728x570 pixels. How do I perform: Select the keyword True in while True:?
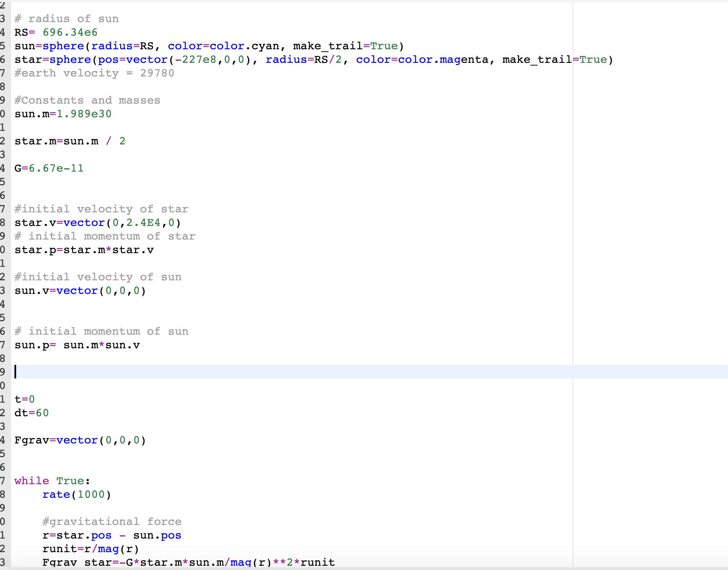(x=71, y=480)
